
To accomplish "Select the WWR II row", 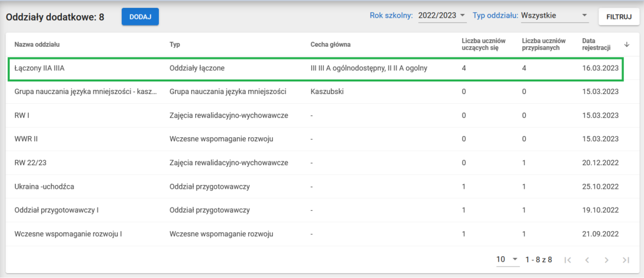I will click(x=26, y=139).
